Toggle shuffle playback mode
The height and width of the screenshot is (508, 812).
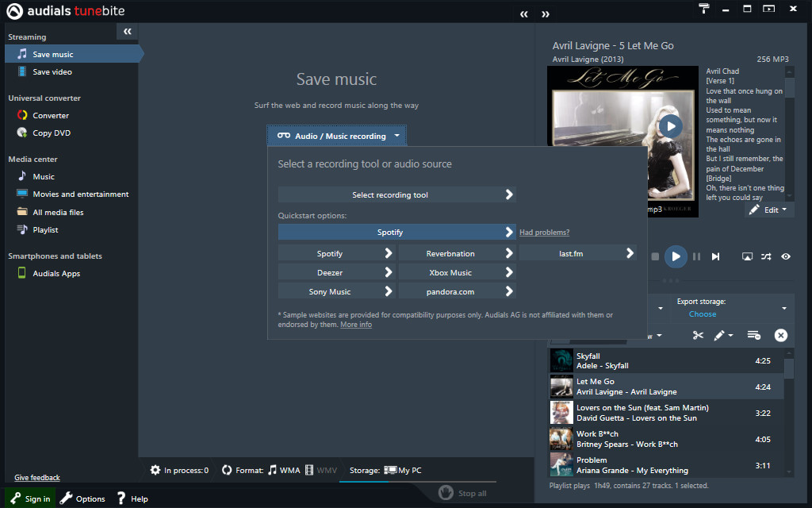pyautogui.click(x=766, y=256)
